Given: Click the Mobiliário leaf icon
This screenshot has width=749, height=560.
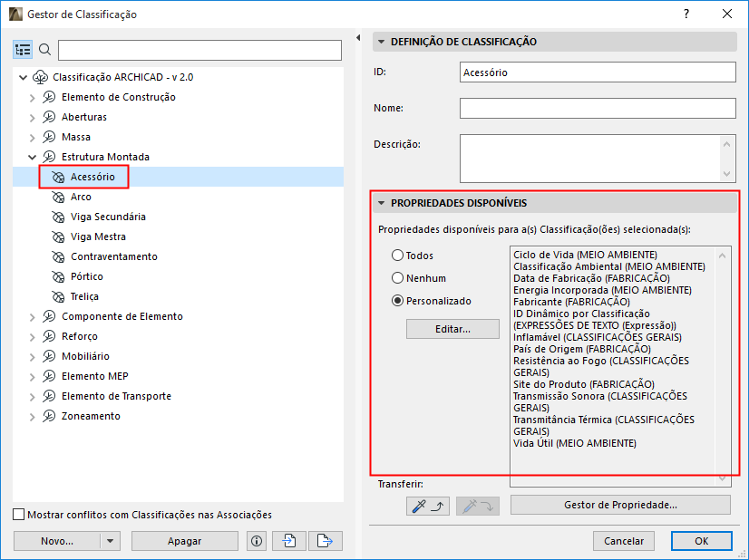Looking at the screenshot, I should pos(49,357).
